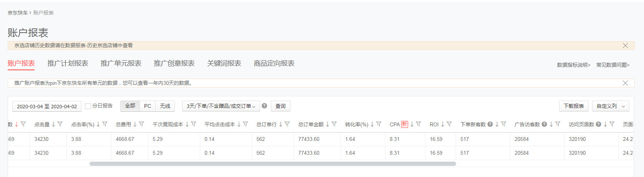Show help for 广告访客数 metric
The width and height of the screenshot is (644, 177).
[x=544, y=124]
